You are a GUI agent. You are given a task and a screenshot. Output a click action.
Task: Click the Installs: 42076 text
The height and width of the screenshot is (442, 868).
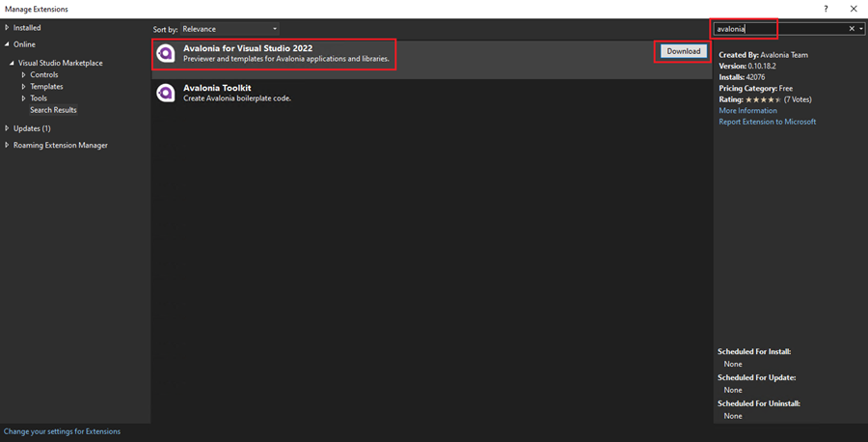click(x=742, y=77)
